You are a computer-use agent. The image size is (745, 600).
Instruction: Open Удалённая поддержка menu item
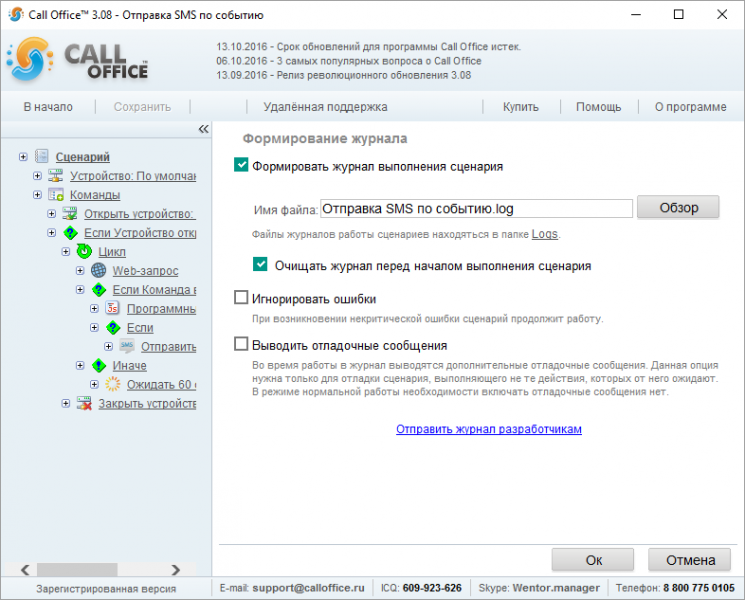click(325, 107)
